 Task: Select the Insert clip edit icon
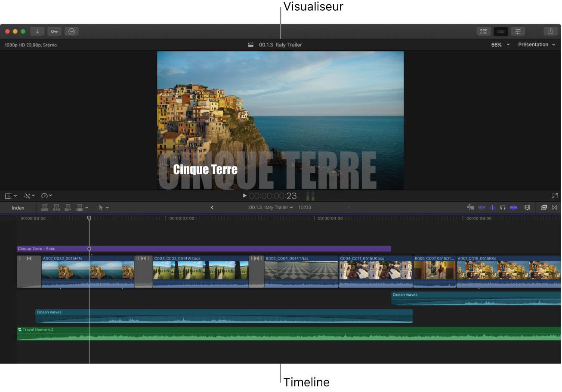click(56, 207)
